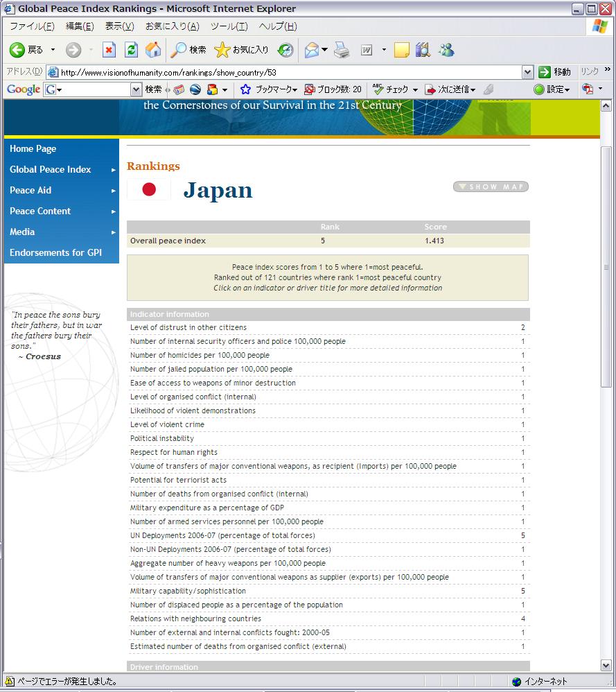Image resolution: width=616 pixels, height=692 pixels.
Task: Open the bookmarks ブックマーク star button
Action: click(269, 89)
